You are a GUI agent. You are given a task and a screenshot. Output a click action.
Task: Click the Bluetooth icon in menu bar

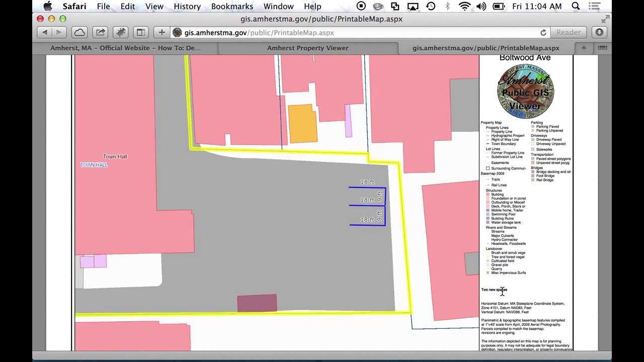click(447, 6)
